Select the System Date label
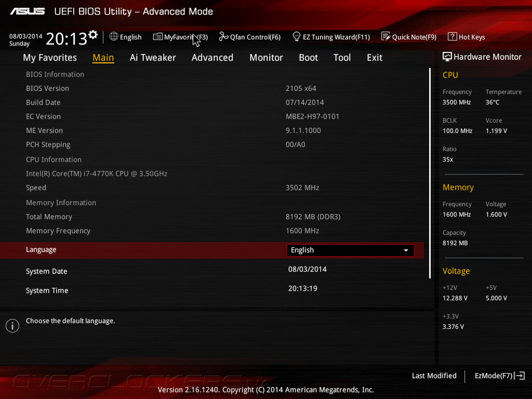Viewport: 532px width, 399px height. 46,271
